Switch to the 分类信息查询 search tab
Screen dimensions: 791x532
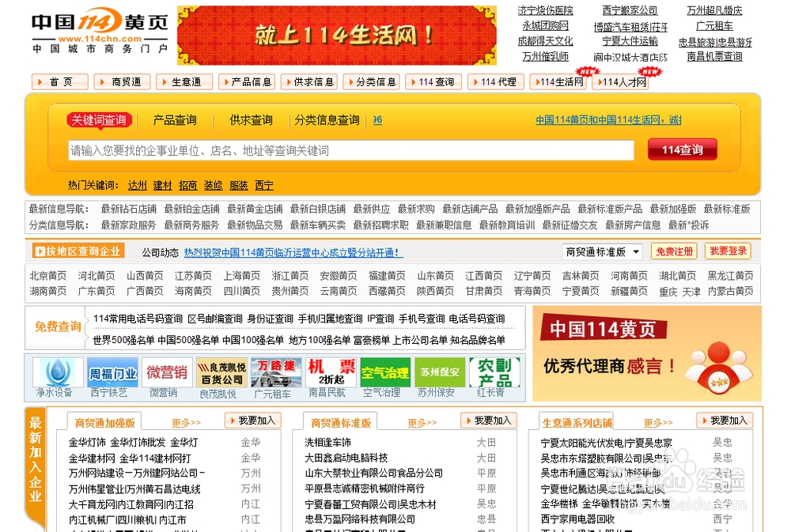click(x=327, y=120)
